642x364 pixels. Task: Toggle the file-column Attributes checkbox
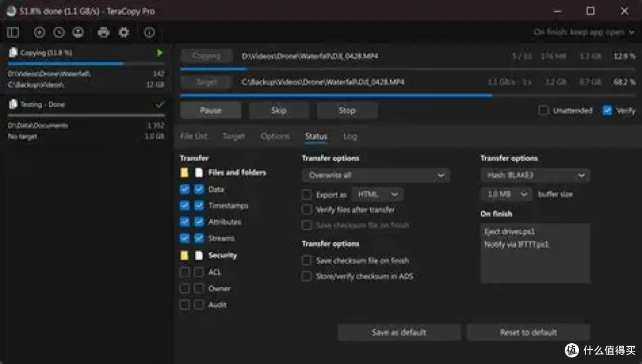click(199, 221)
